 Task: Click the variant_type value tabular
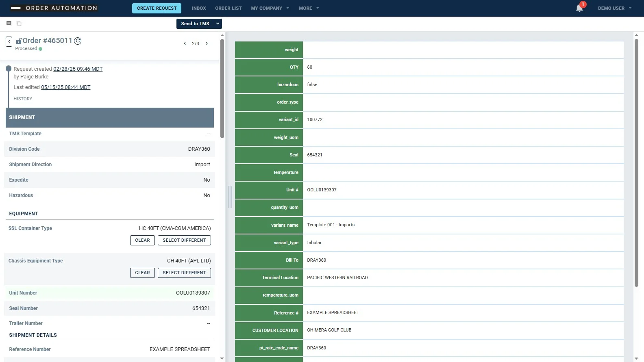point(314,243)
